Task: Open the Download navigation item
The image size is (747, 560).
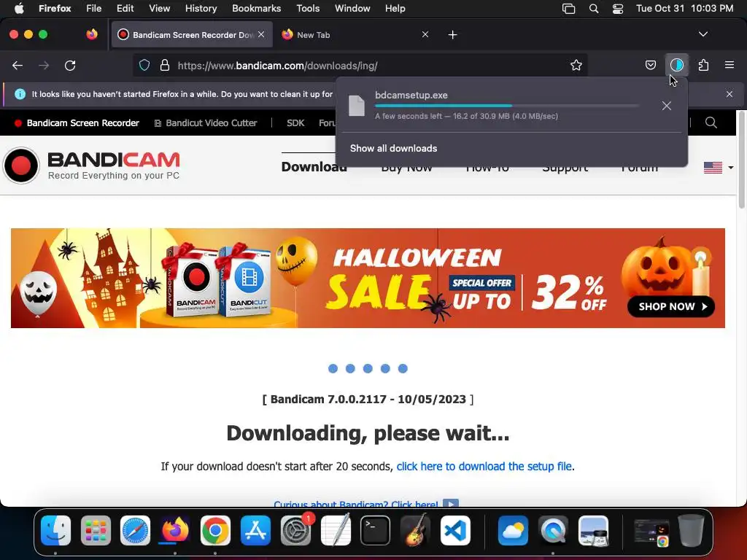Action: (314, 167)
